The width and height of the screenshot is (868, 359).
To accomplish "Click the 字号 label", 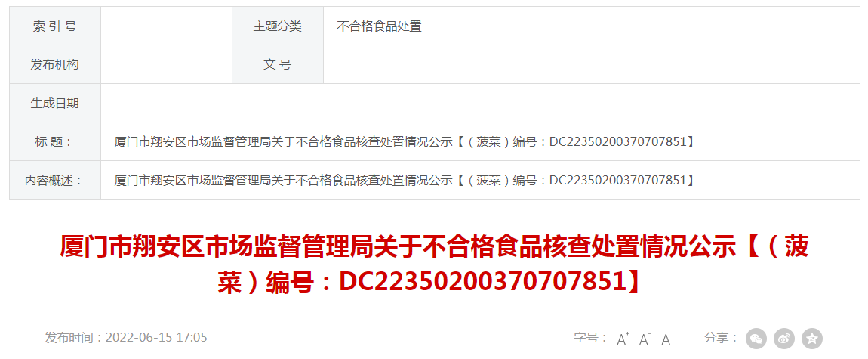I will [x=591, y=338].
